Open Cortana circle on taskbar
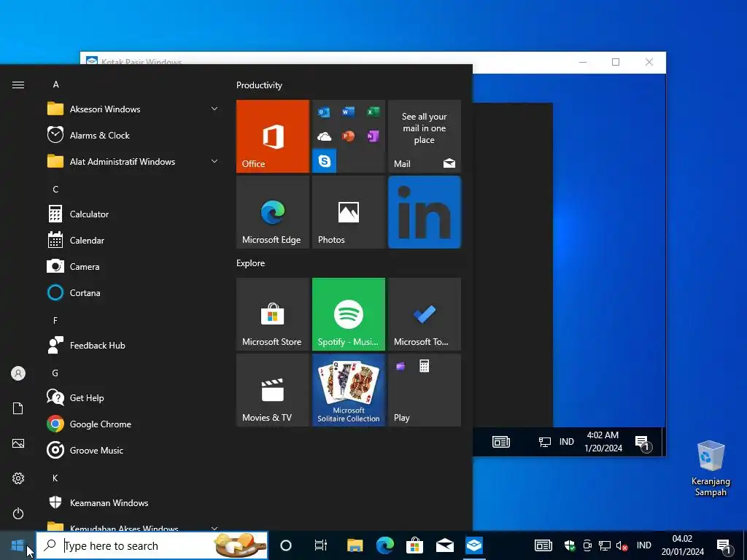 click(286, 545)
